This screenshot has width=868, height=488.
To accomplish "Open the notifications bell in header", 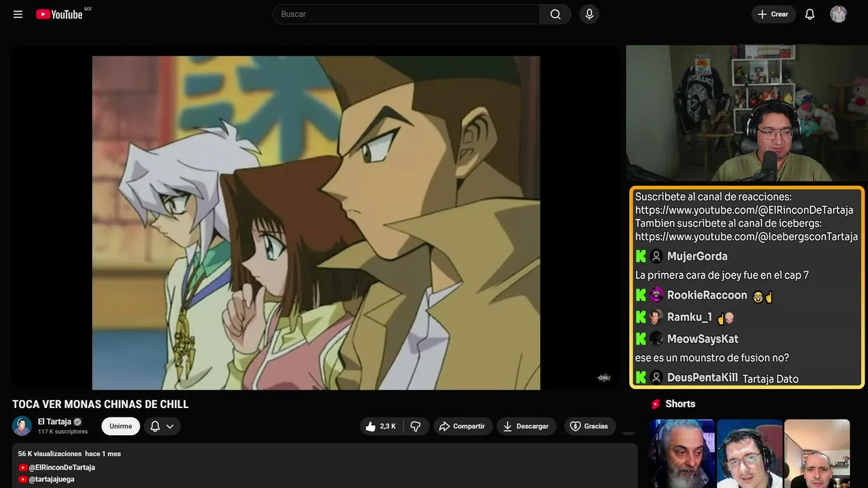I will tap(810, 14).
